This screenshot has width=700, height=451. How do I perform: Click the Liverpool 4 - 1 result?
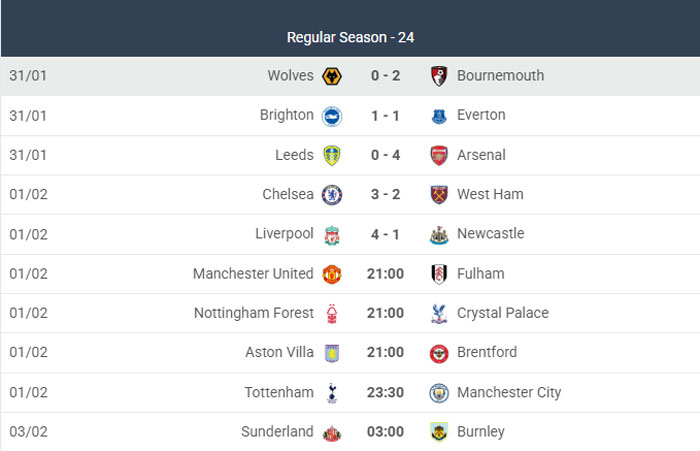[x=385, y=234]
